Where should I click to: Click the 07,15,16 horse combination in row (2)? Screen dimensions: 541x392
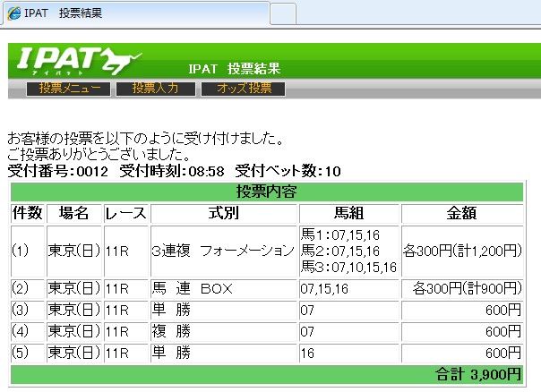324,289
